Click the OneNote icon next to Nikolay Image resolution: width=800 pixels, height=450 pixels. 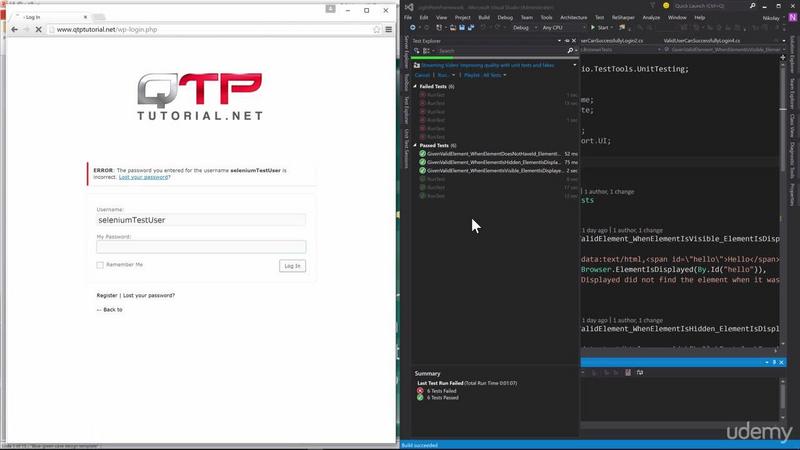point(792,17)
